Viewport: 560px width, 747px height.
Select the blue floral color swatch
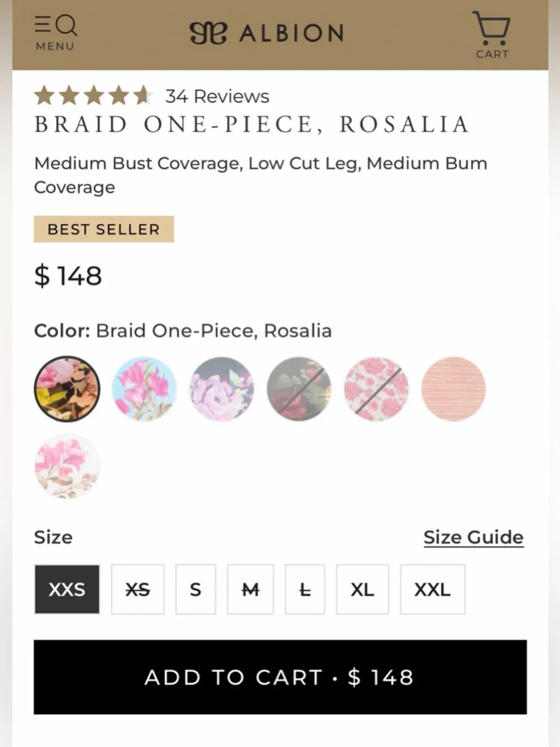click(x=144, y=389)
